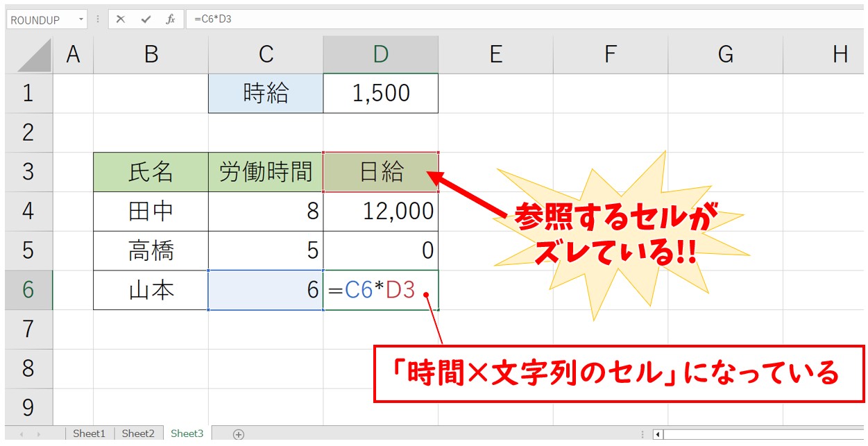The width and height of the screenshot is (868, 446).
Task: Click 労働時間 cell with value 5
Action: 266,250
